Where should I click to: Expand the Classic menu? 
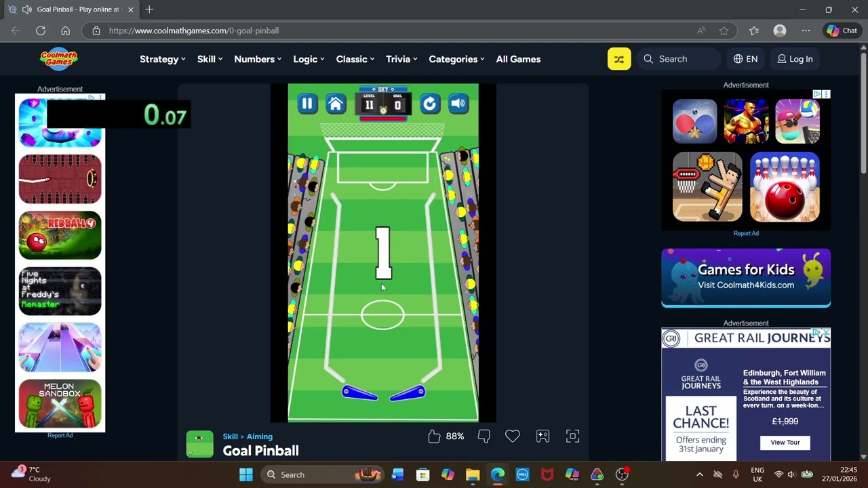click(x=355, y=59)
